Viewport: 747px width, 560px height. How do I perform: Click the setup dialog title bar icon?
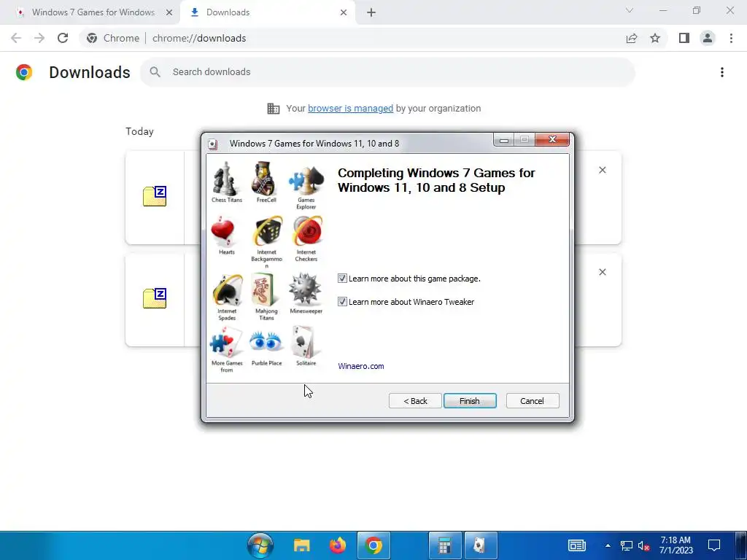(213, 144)
